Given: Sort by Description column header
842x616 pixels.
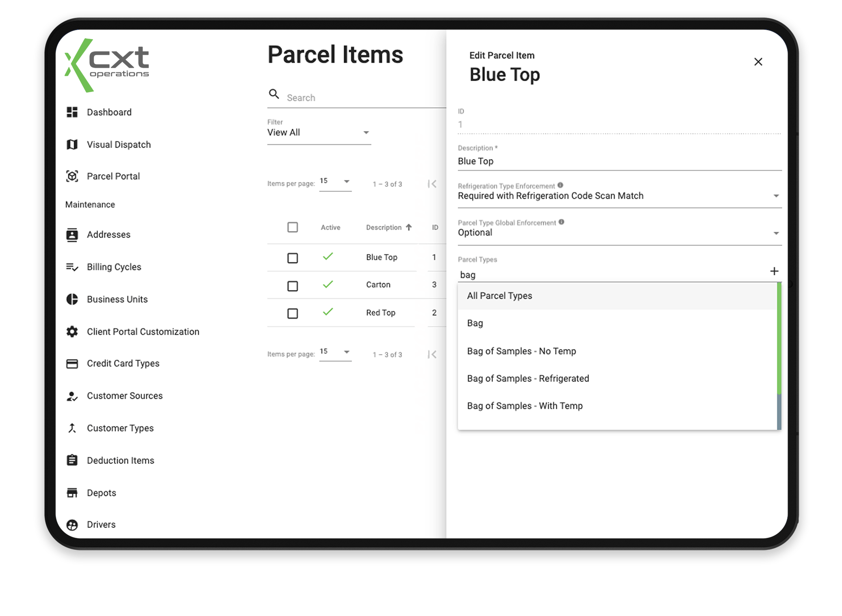Looking at the screenshot, I should point(384,227).
